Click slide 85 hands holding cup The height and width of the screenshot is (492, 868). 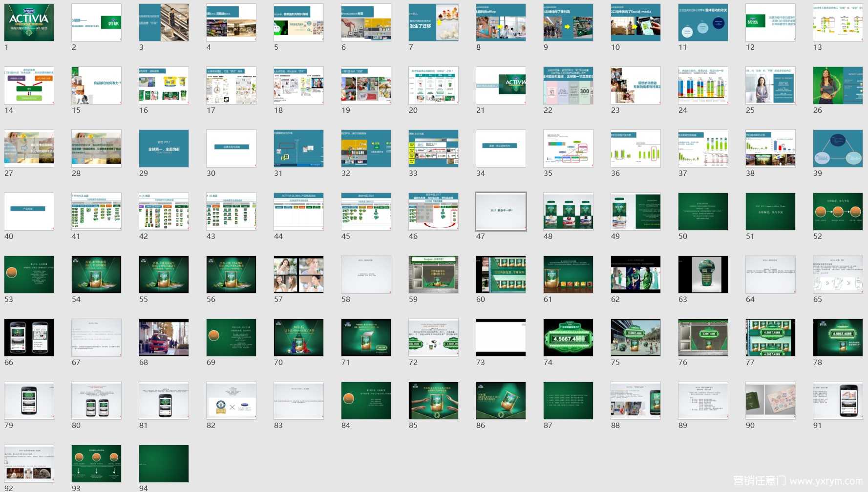[x=434, y=401]
